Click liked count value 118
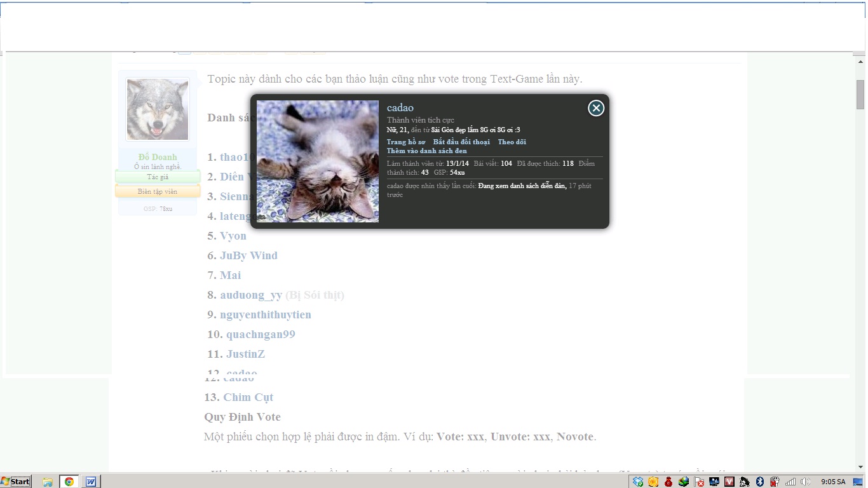Screen dimensions: 868x488 tap(568, 163)
